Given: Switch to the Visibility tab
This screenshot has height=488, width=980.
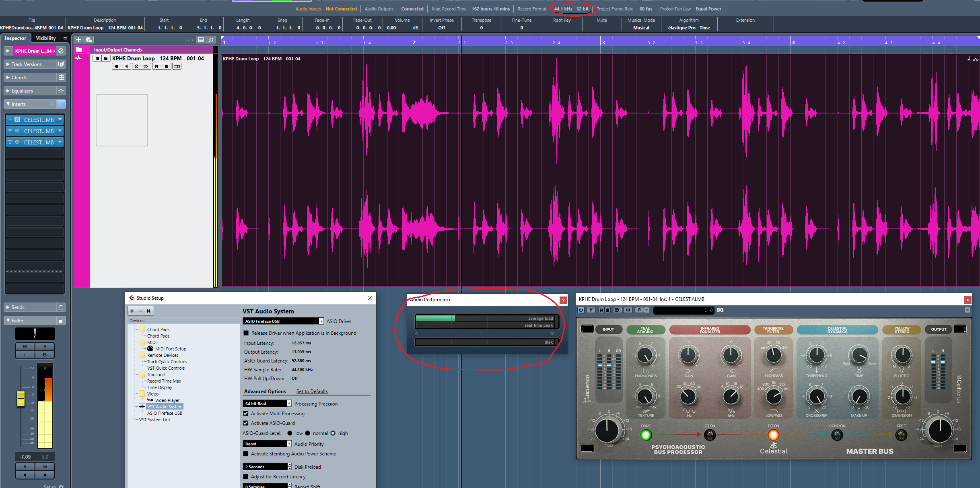Looking at the screenshot, I should pyautogui.click(x=46, y=38).
